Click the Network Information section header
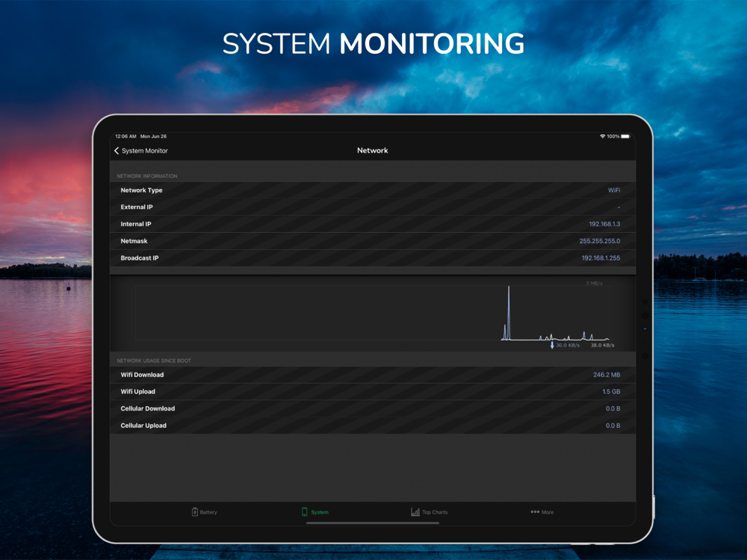The height and width of the screenshot is (560, 747). click(146, 176)
